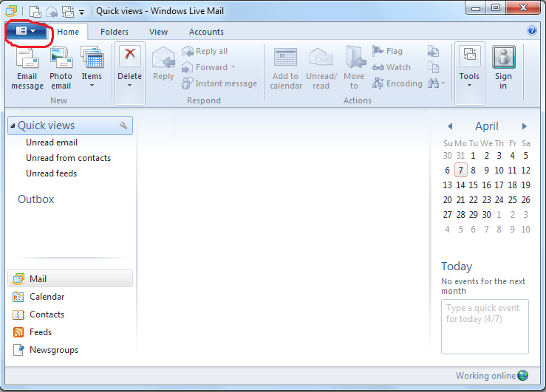Click the April month heading

(x=487, y=126)
